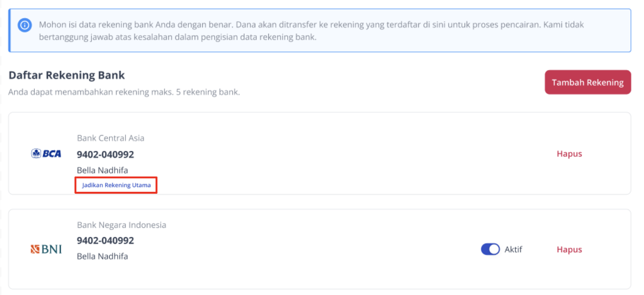Click Jadikan Rekening Utama link

116,185
